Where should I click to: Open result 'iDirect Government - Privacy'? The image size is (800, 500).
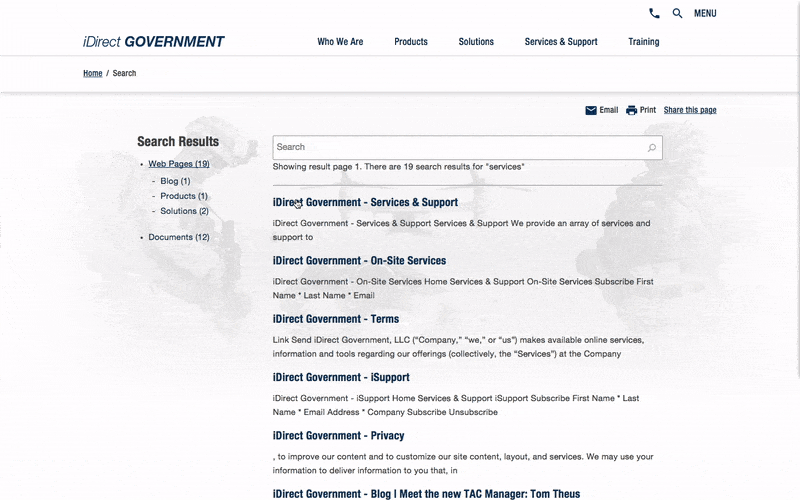[338, 436]
